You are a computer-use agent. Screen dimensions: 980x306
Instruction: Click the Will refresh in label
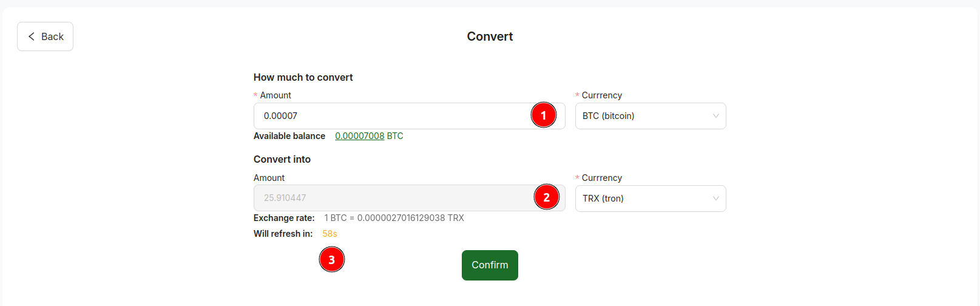[283, 234]
